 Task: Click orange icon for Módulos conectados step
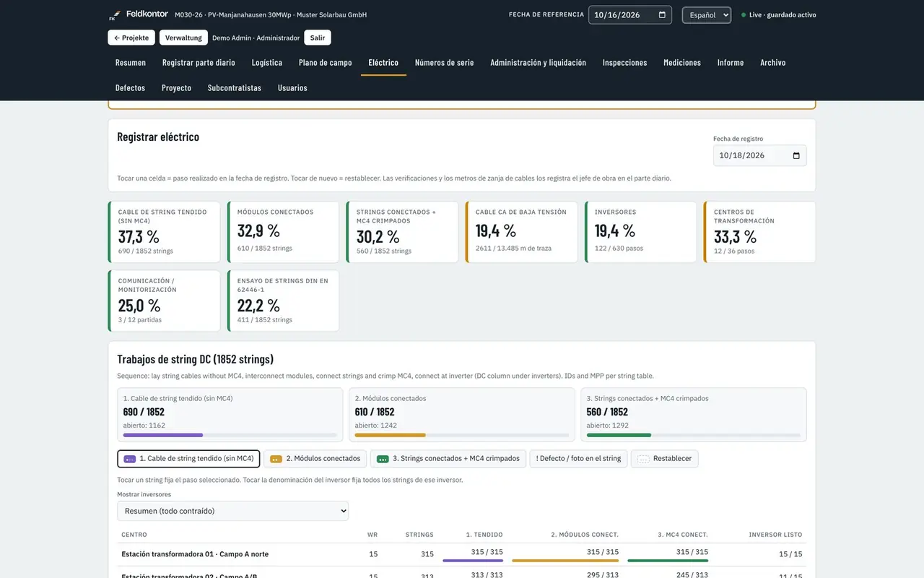(276, 459)
